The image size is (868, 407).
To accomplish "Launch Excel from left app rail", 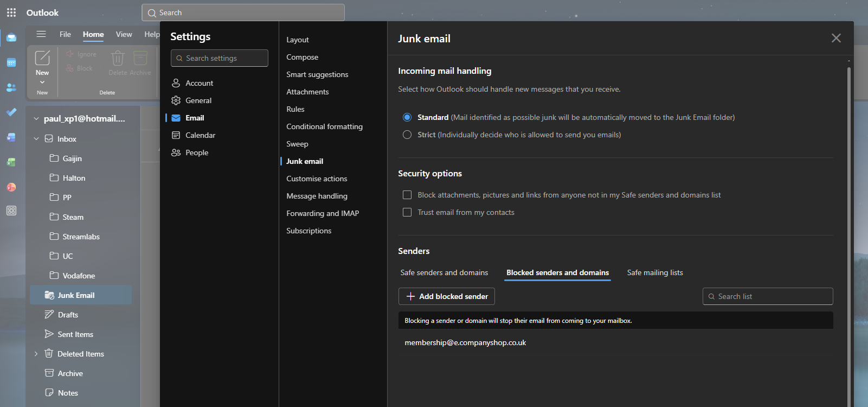I will click(11, 162).
